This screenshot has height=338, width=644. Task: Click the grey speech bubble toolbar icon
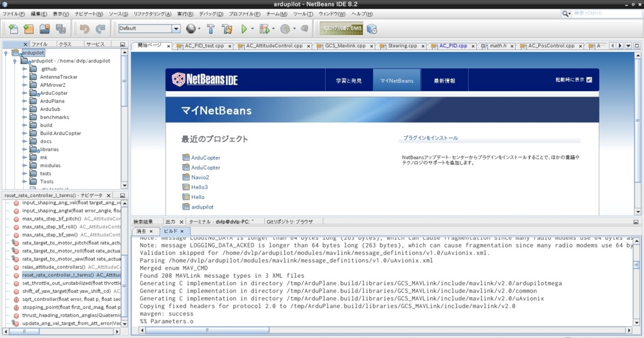click(x=304, y=29)
